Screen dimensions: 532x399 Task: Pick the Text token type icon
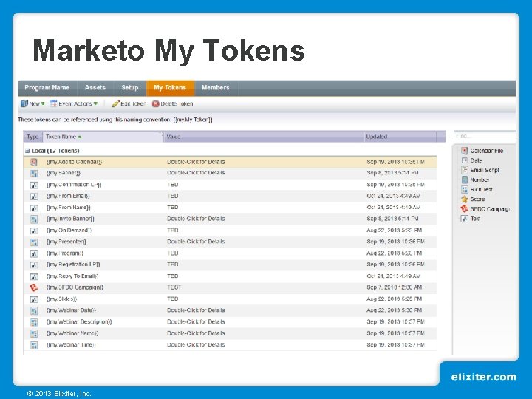click(465, 219)
